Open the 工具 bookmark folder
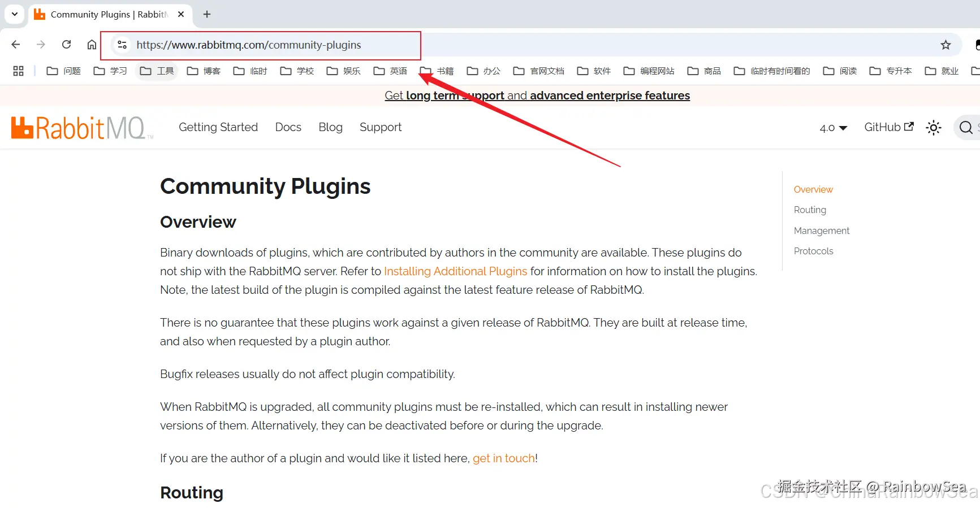Screen dimensions: 980x508 tap(157, 71)
